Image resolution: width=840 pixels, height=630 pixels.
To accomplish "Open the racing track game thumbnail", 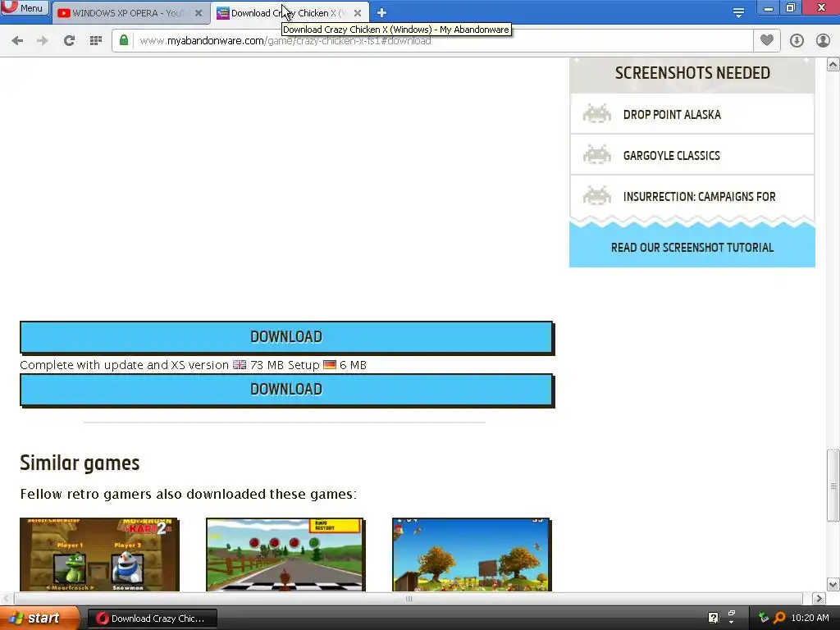I will coord(285,555).
